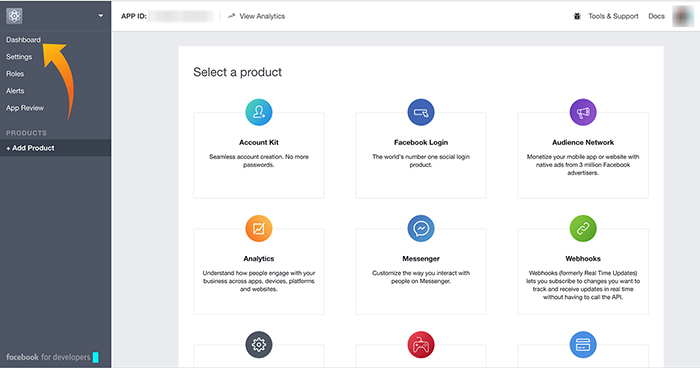Click the Messenger icon
The image size is (700, 368).
click(421, 228)
